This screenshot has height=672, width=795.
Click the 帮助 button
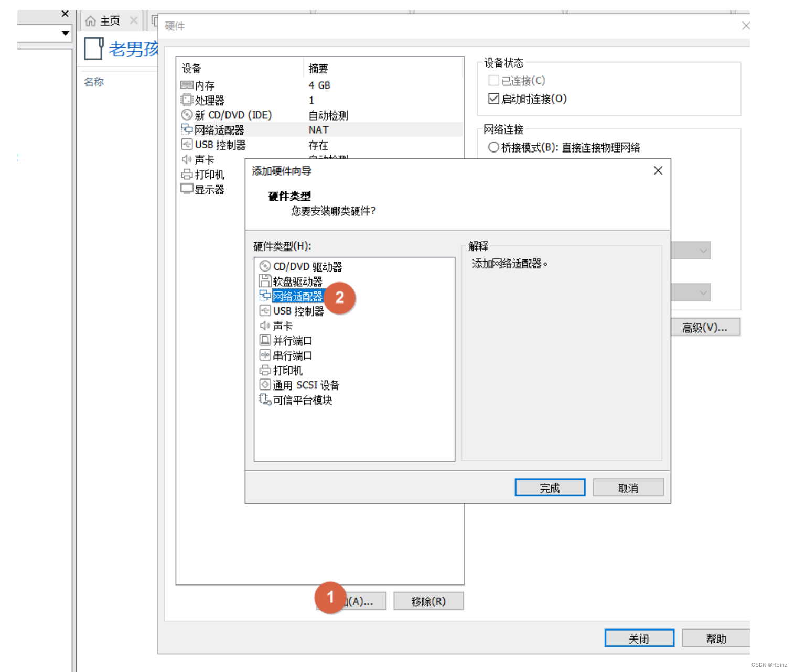click(716, 638)
